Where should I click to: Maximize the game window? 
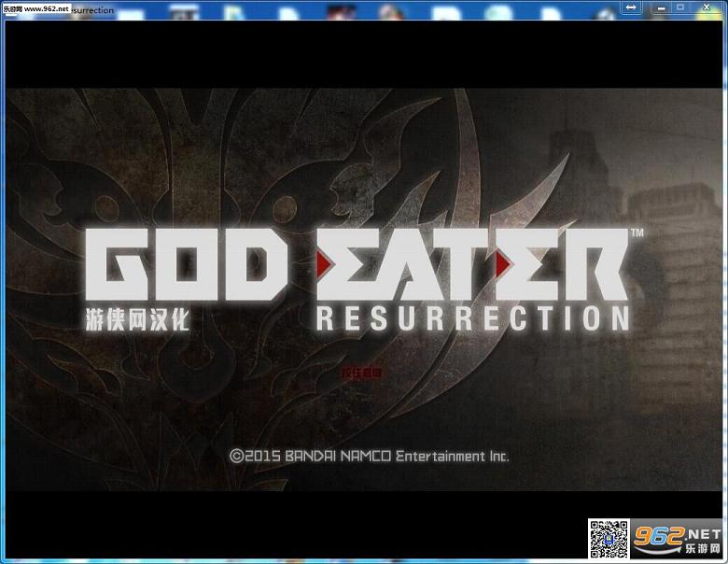[x=680, y=7]
